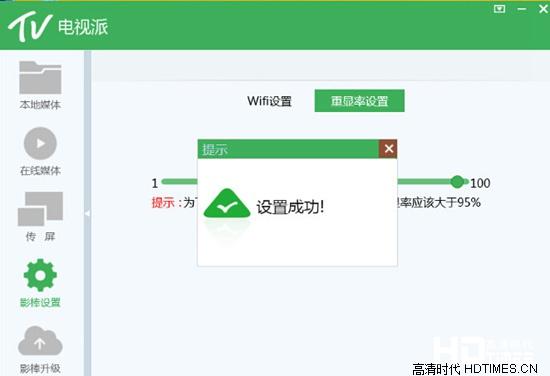
Task: Collapse the sidebar with the arrow handle
Action: click(x=87, y=213)
